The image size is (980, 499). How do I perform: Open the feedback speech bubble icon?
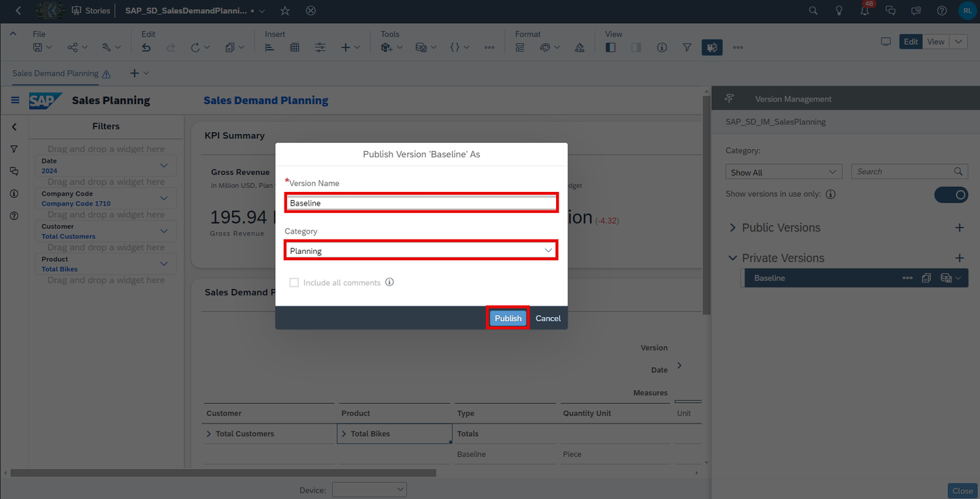(916, 11)
